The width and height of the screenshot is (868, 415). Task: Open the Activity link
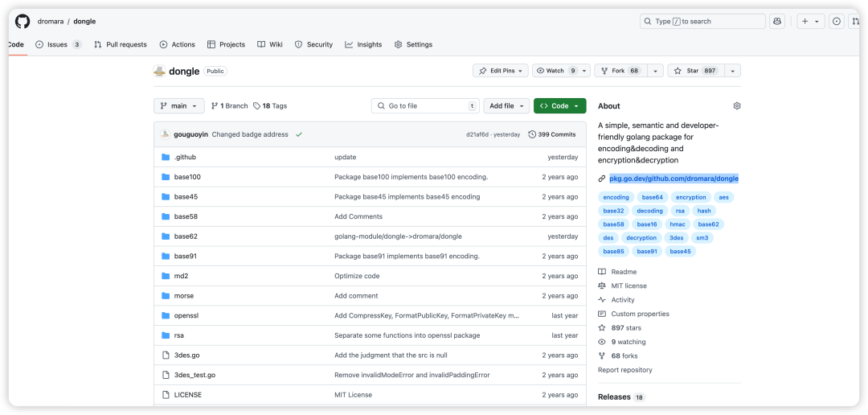tap(616, 300)
